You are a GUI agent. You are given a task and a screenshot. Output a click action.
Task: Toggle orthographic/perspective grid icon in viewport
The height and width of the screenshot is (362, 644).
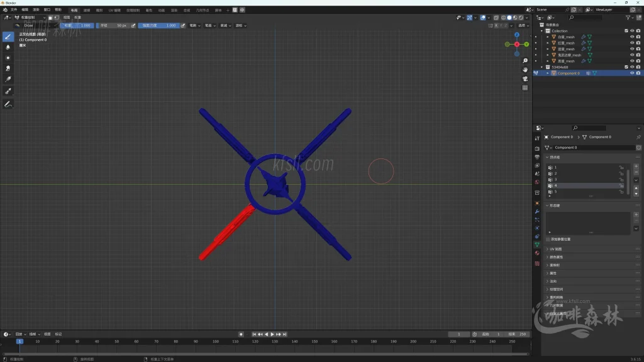(x=525, y=88)
